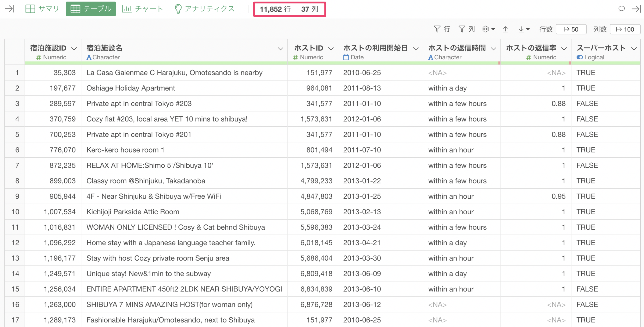Click the upload arrow icon
The width and height of the screenshot is (644, 327).
pyautogui.click(x=505, y=29)
